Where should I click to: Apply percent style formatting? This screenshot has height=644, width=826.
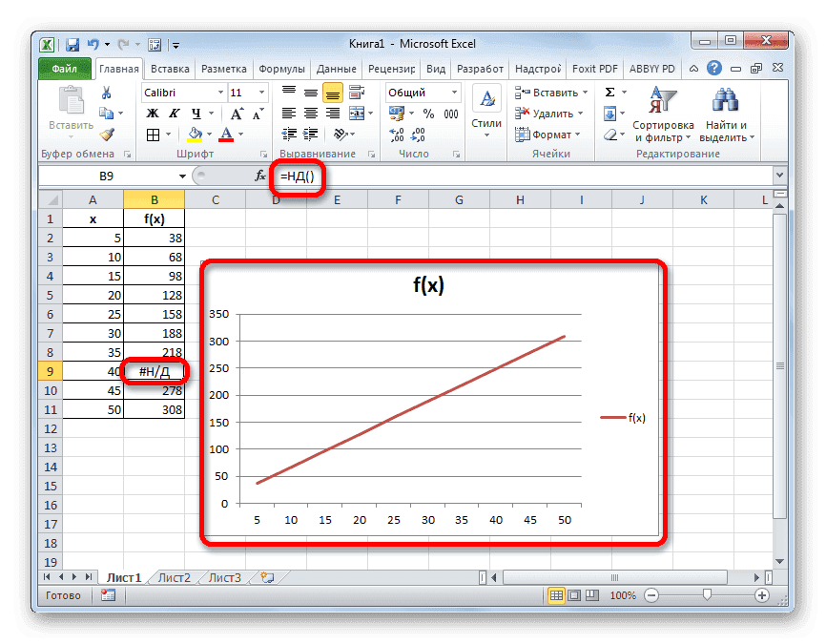point(429,114)
